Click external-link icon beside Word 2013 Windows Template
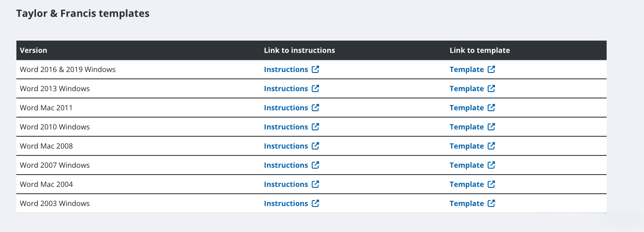The image size is (644, 232). (x=491, y=89)
